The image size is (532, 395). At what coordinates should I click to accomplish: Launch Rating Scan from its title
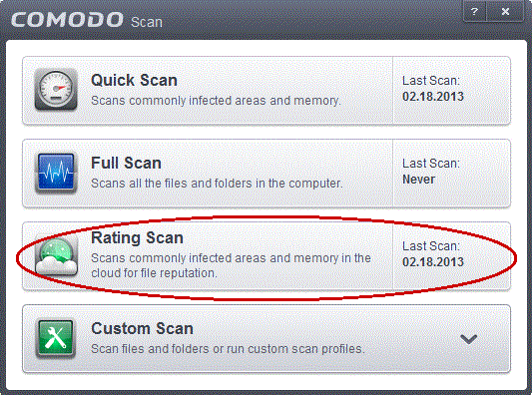pos(137,238)
